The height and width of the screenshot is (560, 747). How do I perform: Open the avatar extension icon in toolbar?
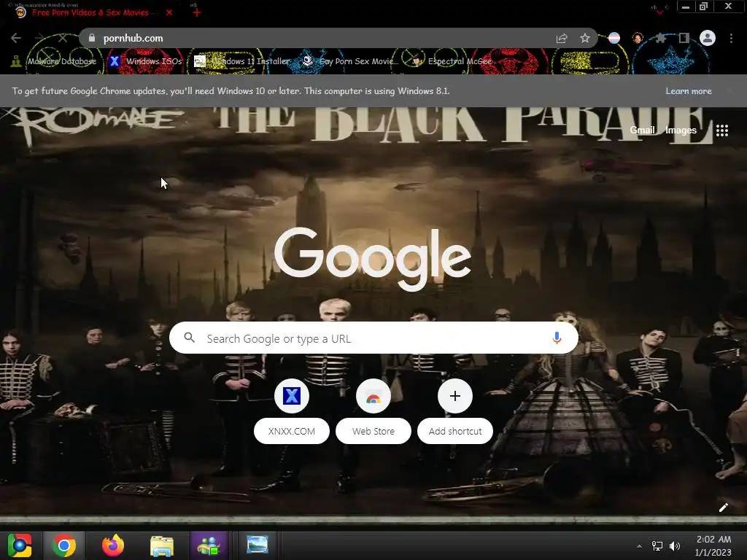[x=638, y=38]
